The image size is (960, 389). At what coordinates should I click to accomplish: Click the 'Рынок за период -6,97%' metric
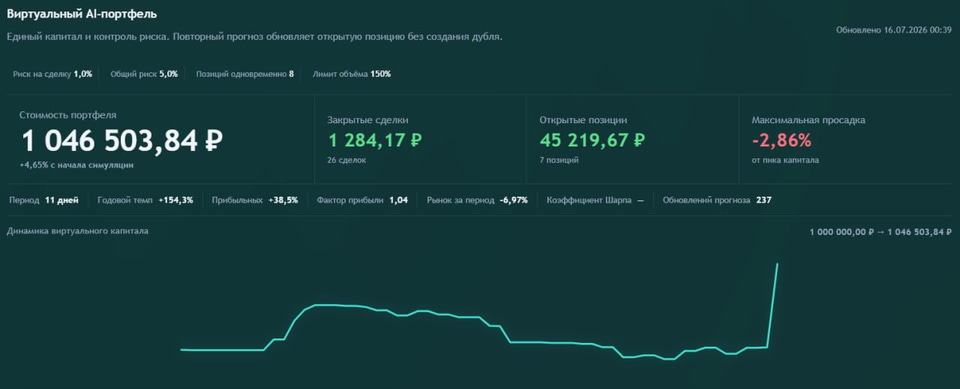click(x=478, y=200)
